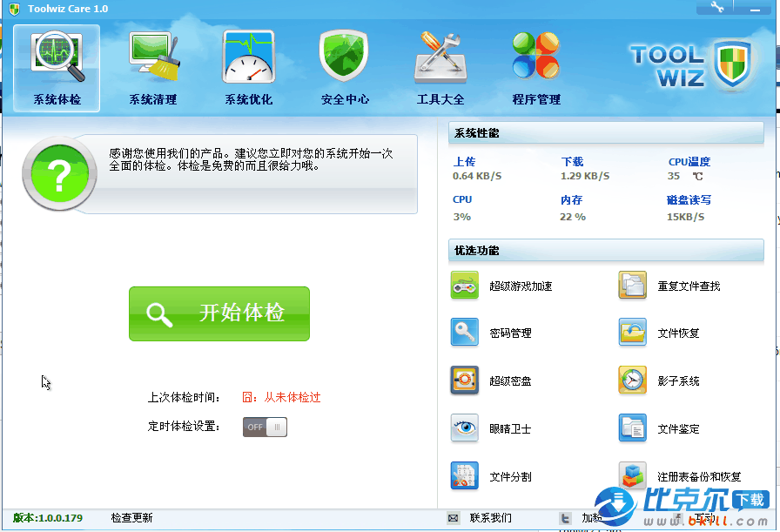Image resolution: width=780 pixels, height=532 pixels.
Task: Open the 超级游戏加速 game booster icon
Action: pos(465,286)
